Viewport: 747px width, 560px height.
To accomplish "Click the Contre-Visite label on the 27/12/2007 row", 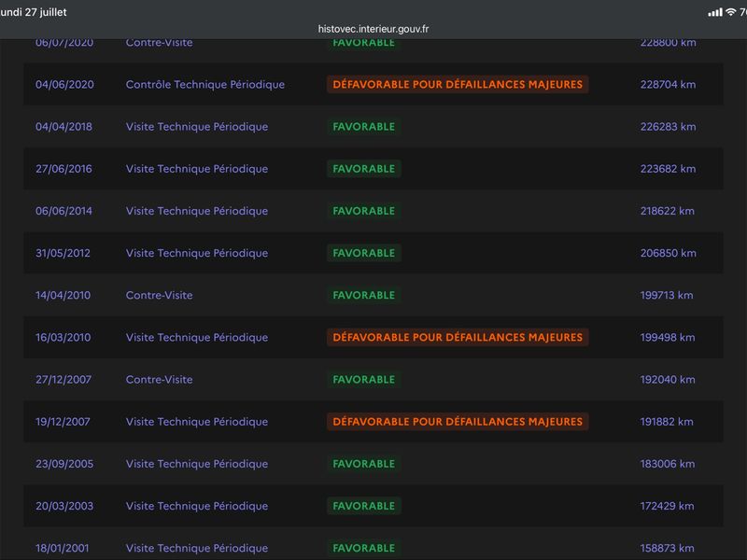I will (x=159, y=380).
